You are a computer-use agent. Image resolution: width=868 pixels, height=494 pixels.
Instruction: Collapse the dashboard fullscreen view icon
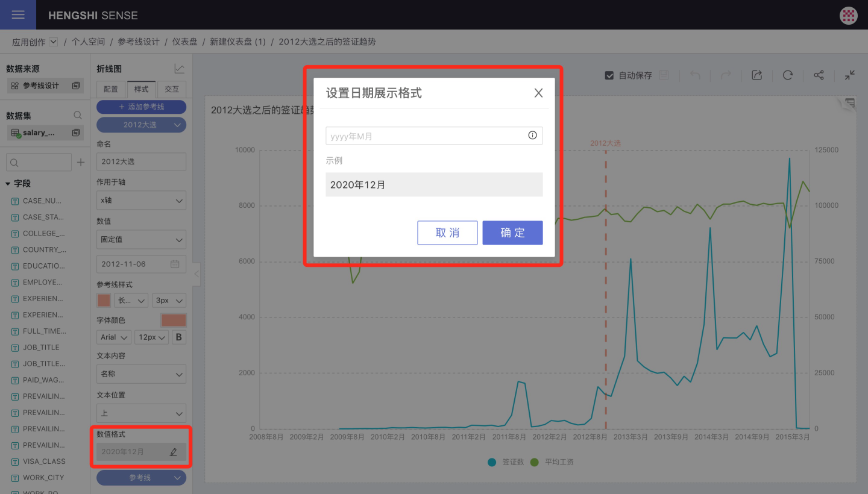pos(850,75)
